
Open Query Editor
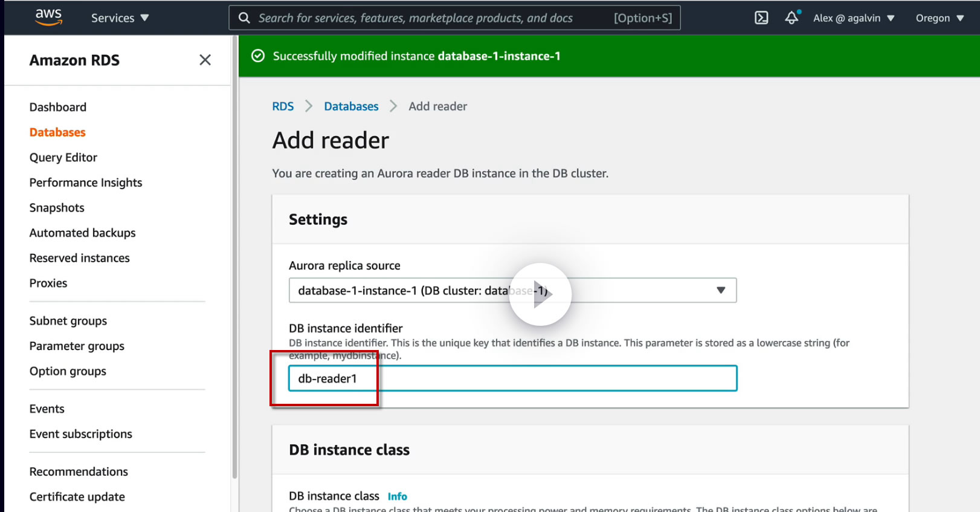63,158
